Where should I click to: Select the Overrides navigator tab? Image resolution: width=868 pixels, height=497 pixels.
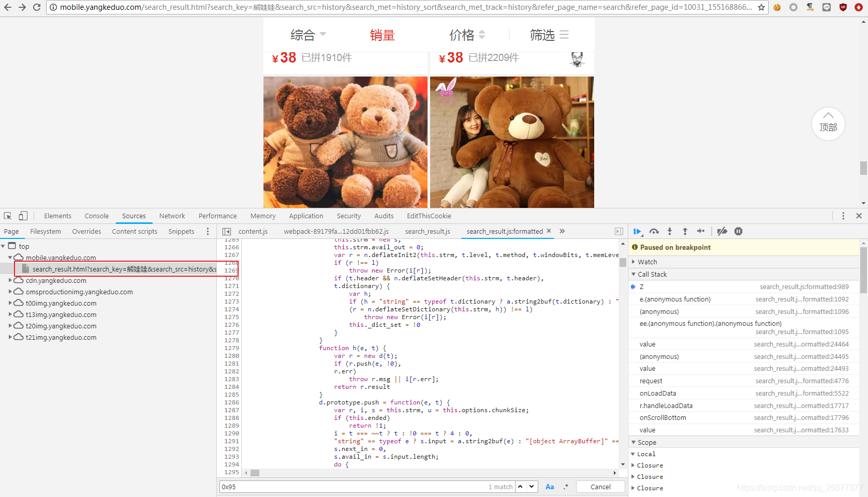click(87, 231)
